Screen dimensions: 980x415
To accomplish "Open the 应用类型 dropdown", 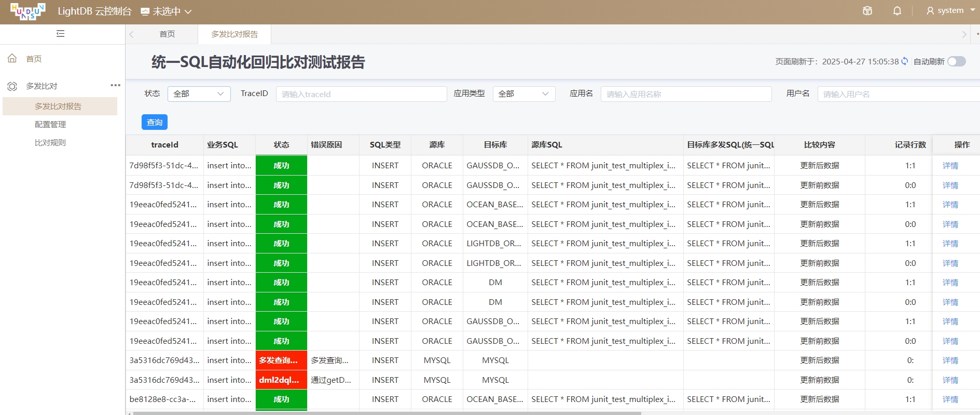I will point(524,94).
